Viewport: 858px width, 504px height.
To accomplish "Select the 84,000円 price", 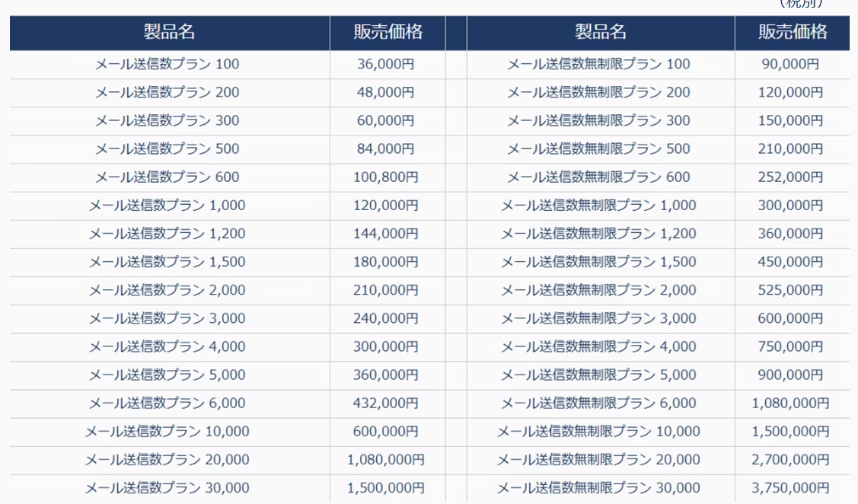I will click(x=385, y=148).
